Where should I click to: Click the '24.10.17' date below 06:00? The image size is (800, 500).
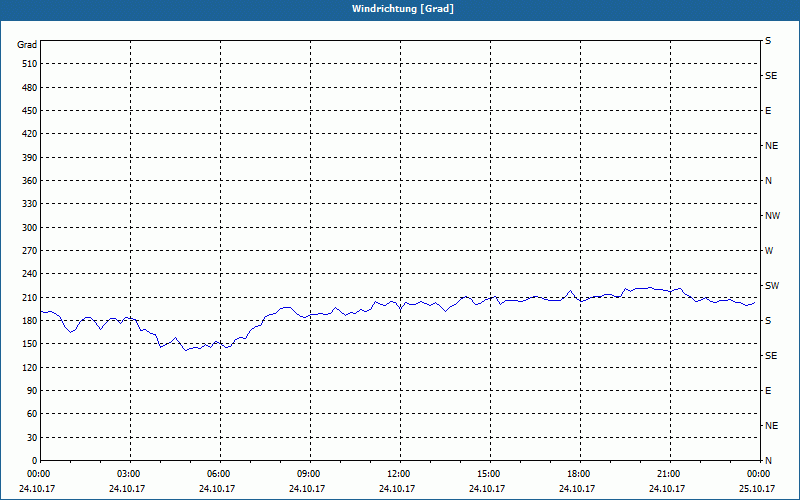(217, 489)
